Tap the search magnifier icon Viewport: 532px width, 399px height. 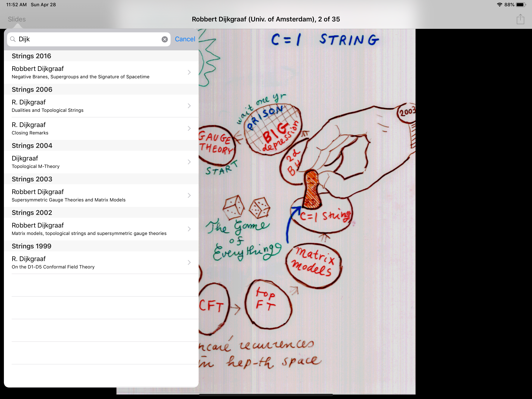point(13,39)
